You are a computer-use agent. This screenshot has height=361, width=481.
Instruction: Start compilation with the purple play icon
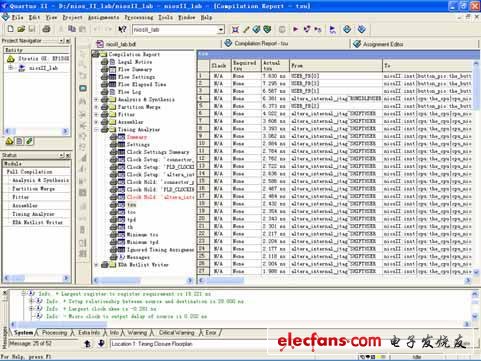[x=295, y=29]
